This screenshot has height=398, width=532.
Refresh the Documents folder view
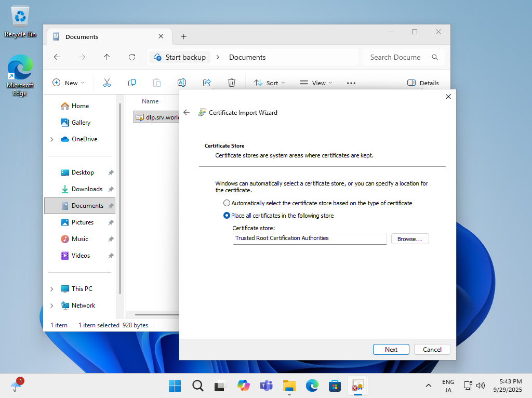tap(132, 57)
